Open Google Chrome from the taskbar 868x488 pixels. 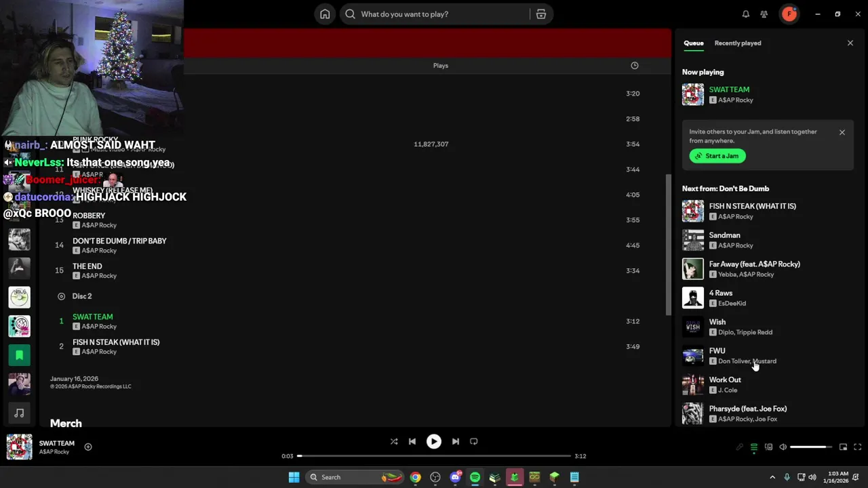[415, 477]
